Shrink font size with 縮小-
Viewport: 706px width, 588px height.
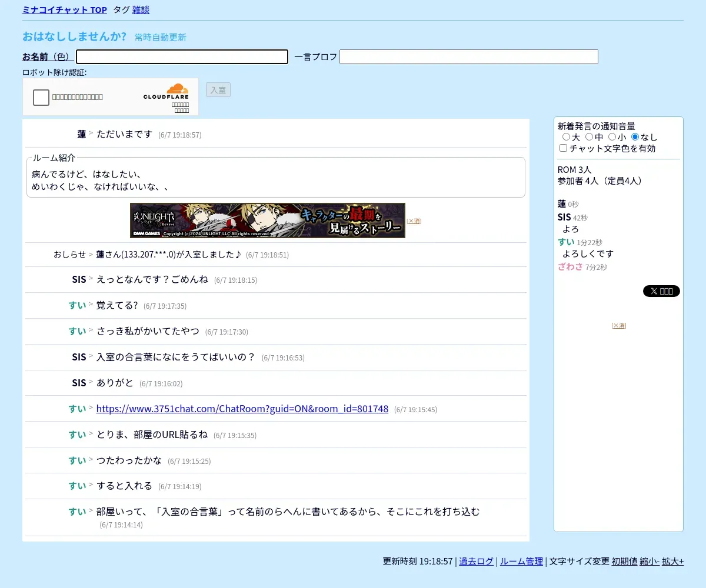click(650, 562)
